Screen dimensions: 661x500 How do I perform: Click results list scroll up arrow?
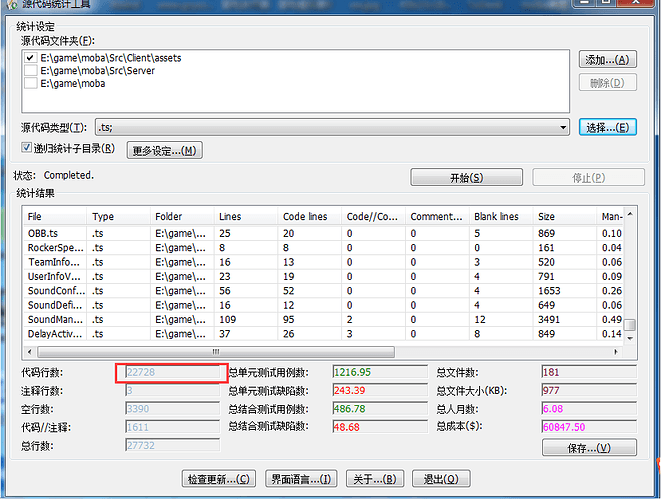tap(630, 215)
